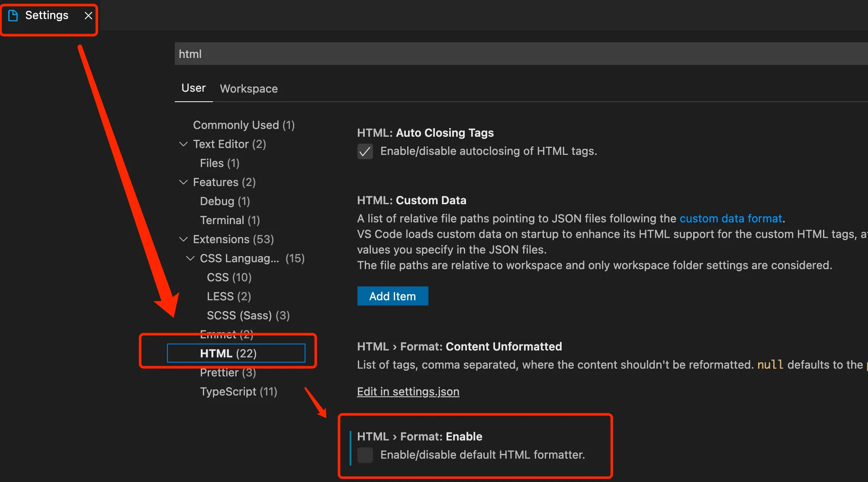The image size is (868, 482).
Task: Collapse the Extensions tree section
Action: point(183,239)
